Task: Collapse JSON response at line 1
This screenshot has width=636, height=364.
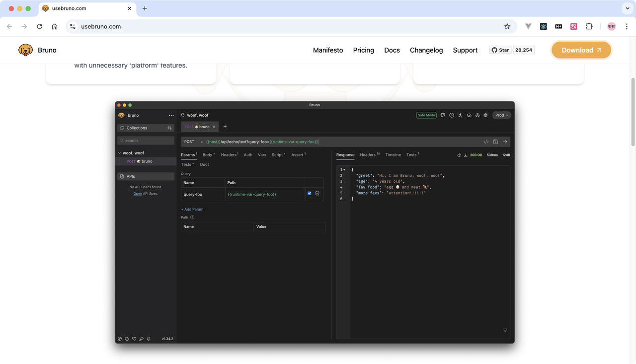Action: pyautogui.click(x=344, y=170)
